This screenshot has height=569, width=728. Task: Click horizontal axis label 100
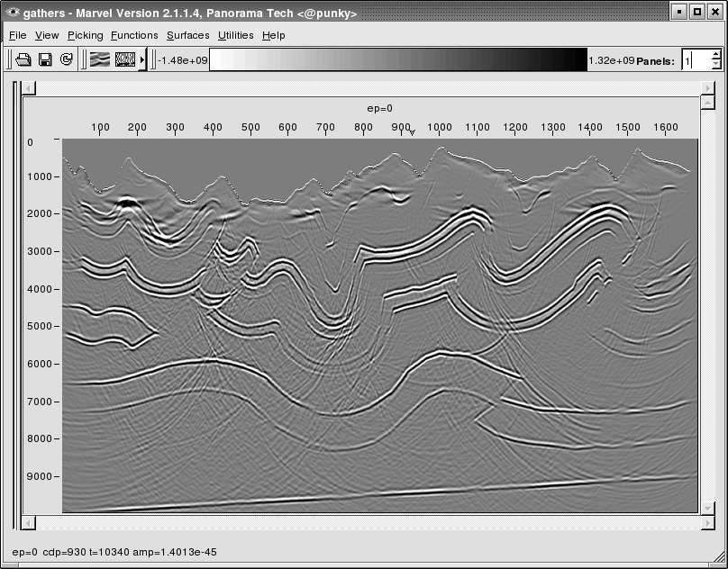coord(100,127)
